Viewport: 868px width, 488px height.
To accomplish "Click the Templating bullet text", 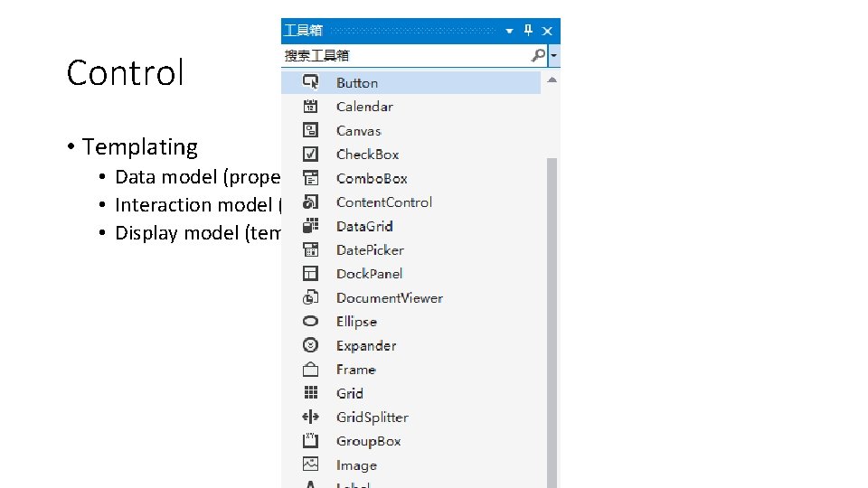I will (x=139, y=147).
